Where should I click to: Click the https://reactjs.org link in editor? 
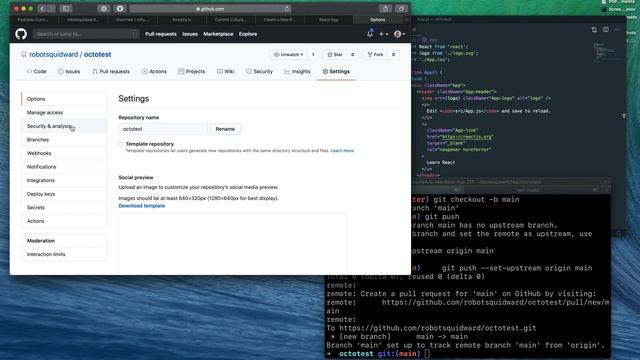click(467, 137)
